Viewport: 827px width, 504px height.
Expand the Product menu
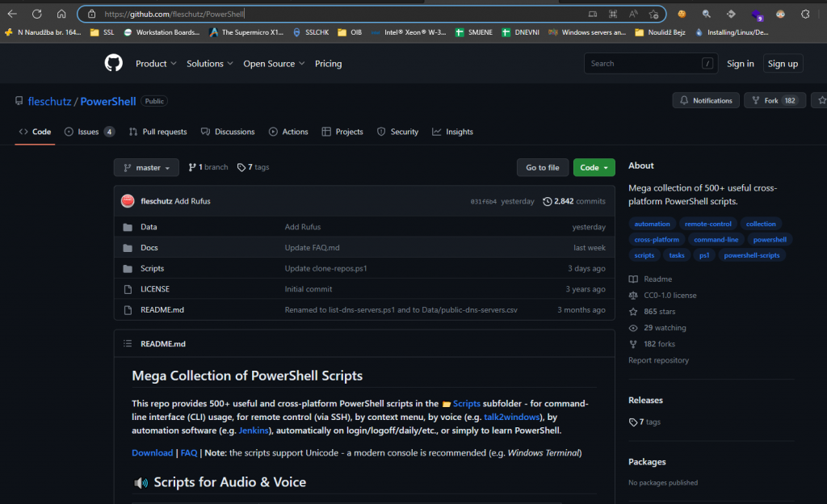coord(155,64)
